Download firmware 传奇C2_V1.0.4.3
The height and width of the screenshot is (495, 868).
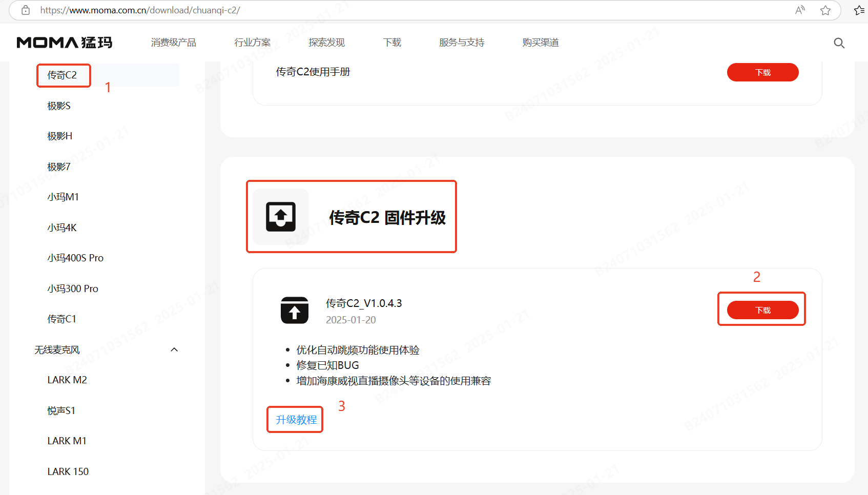(x=763, y=310)
